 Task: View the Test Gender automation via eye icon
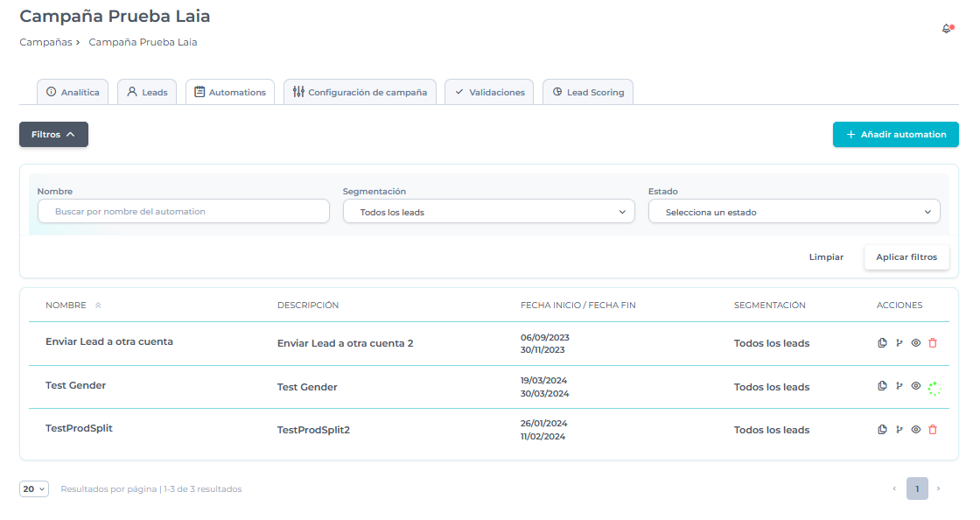[916, 386]
